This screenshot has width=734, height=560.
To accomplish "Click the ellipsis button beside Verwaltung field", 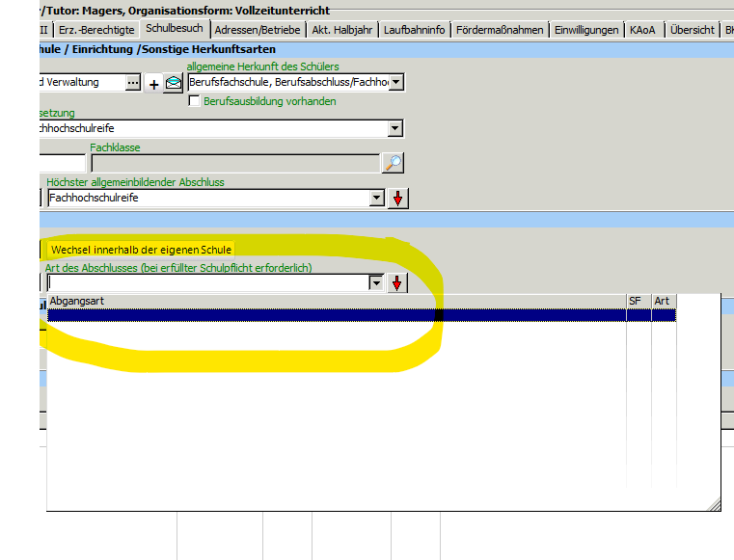I will click(133, 83).
